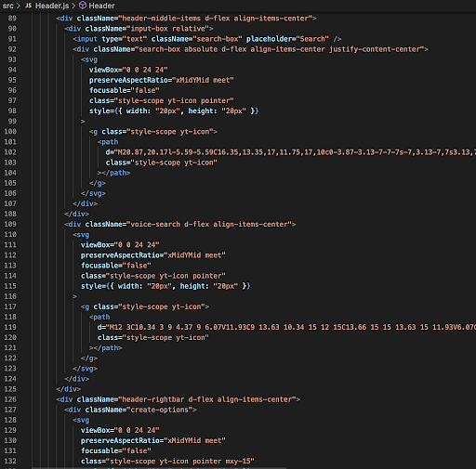Select line number 92 in gutter
Viewport: 476px width, 469px height.
click(12, 49)
